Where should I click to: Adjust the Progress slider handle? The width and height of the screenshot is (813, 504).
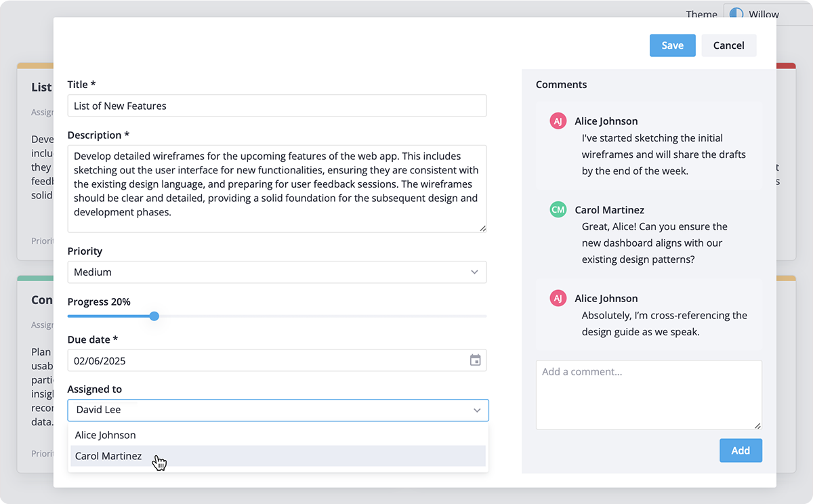pos(154,316)
